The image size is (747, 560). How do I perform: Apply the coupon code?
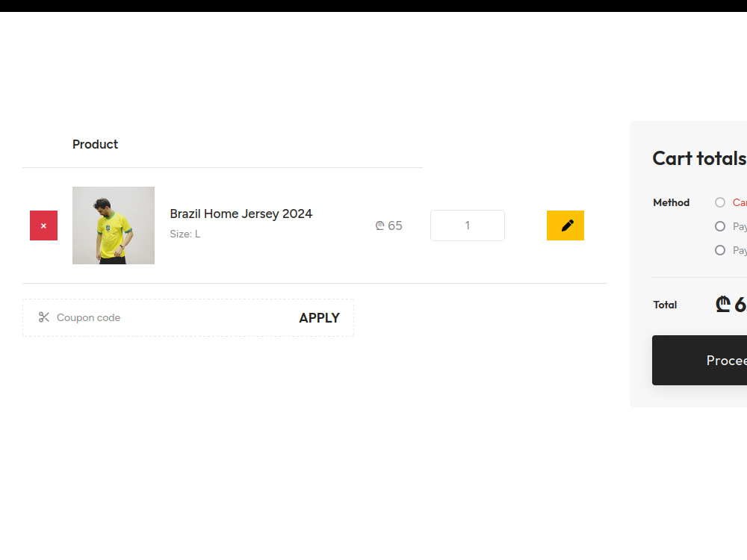(319, 317)
